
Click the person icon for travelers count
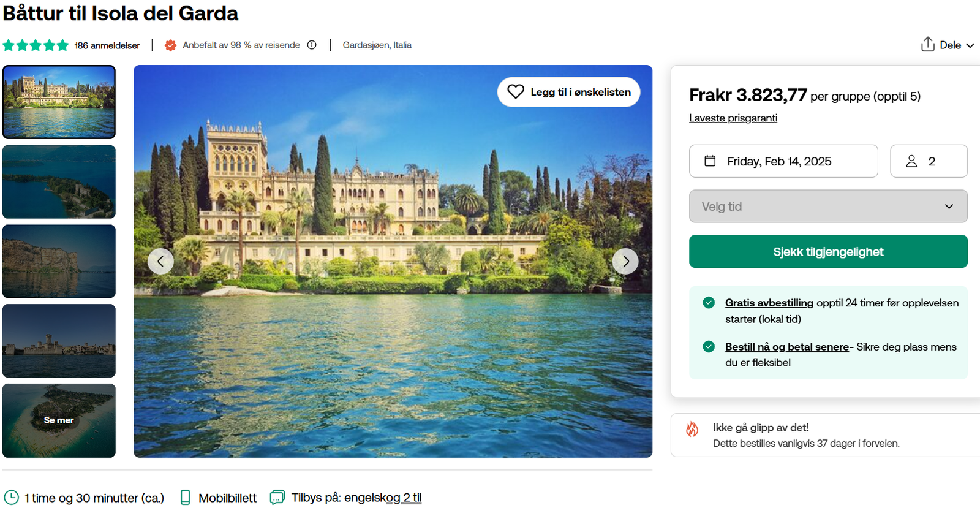coord(911,161)
